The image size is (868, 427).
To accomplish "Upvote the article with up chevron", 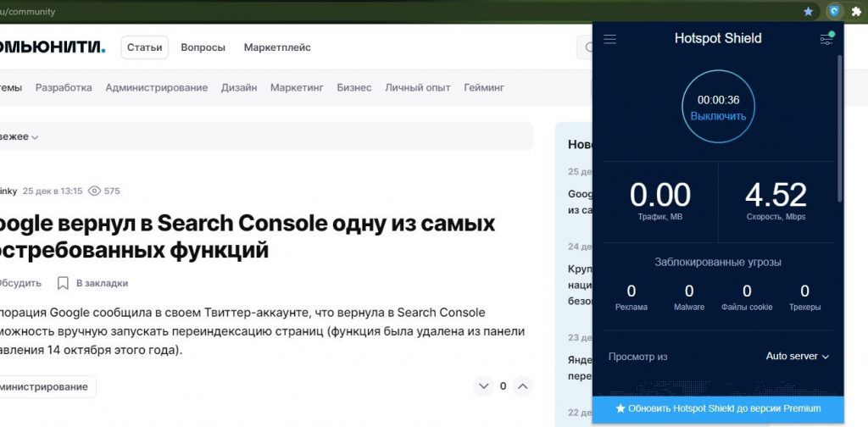I will tap(522, 386).
